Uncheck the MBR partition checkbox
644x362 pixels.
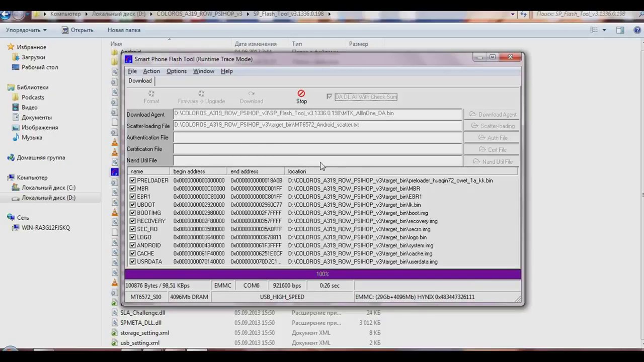click(x=133, y=189)
